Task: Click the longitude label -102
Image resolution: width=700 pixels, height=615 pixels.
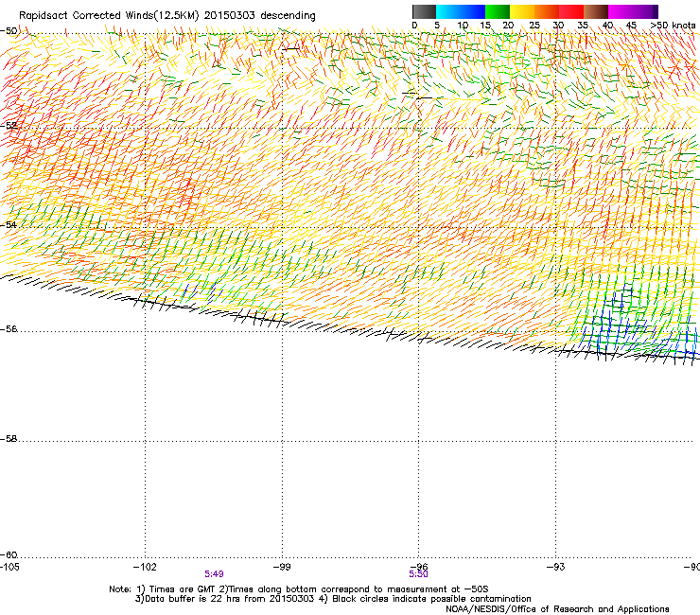Action: (x=145, y=567)
